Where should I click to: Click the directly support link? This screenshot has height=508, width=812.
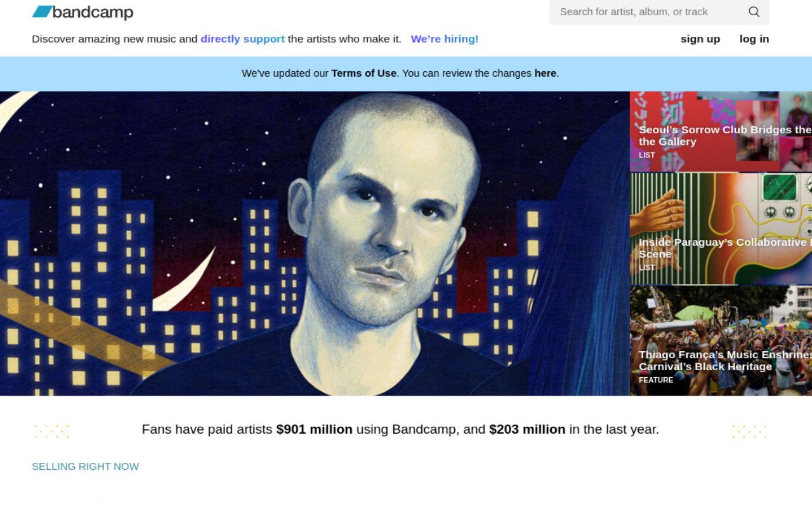click(242, 39)
